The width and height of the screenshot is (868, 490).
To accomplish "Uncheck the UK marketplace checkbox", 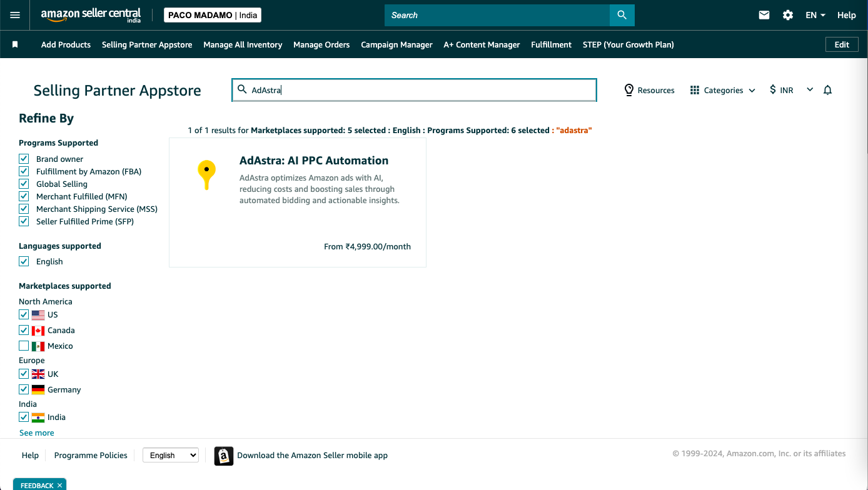I will 24,374.
